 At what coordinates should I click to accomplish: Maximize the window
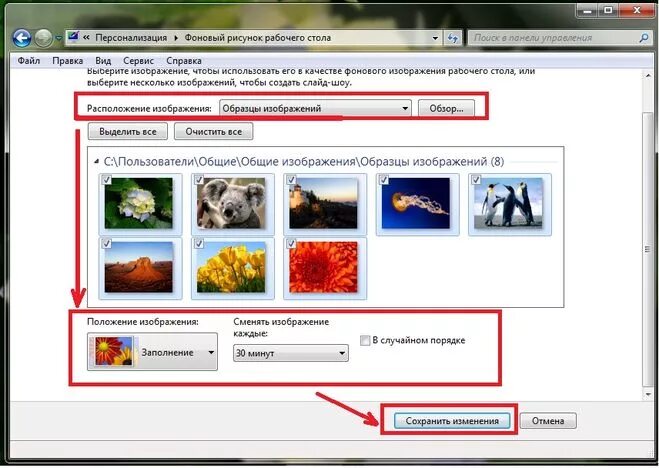pos(609,11)
